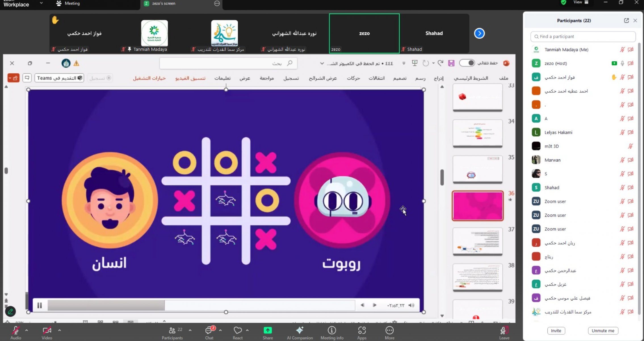Open AI Companion in toolbar
644x341 pixels.
coord(299,330)
